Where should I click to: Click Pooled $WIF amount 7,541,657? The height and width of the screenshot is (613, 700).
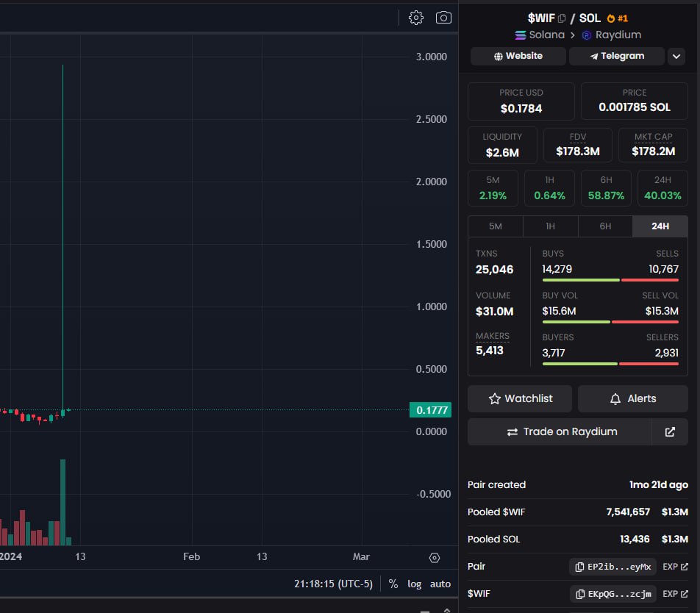point(628,512)
